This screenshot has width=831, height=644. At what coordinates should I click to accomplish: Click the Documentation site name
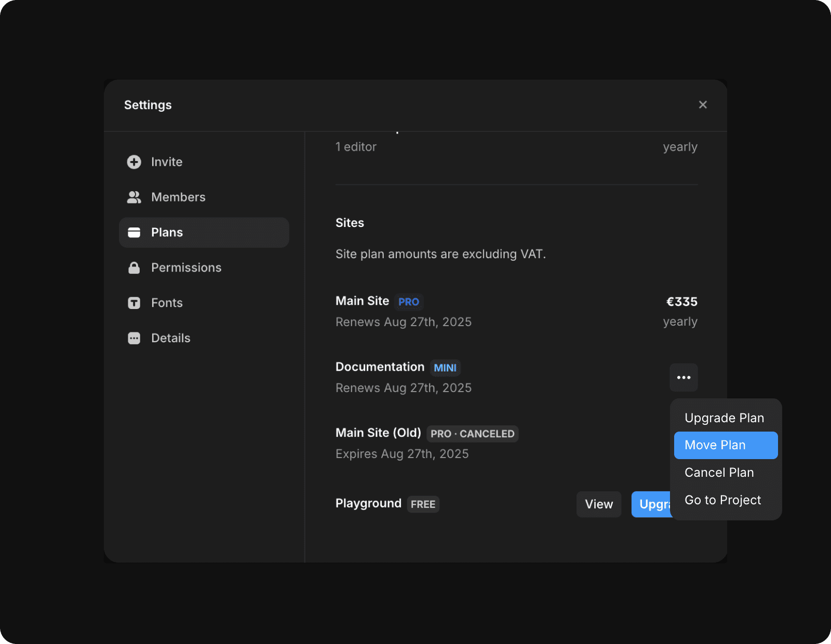tap(380, 367)
